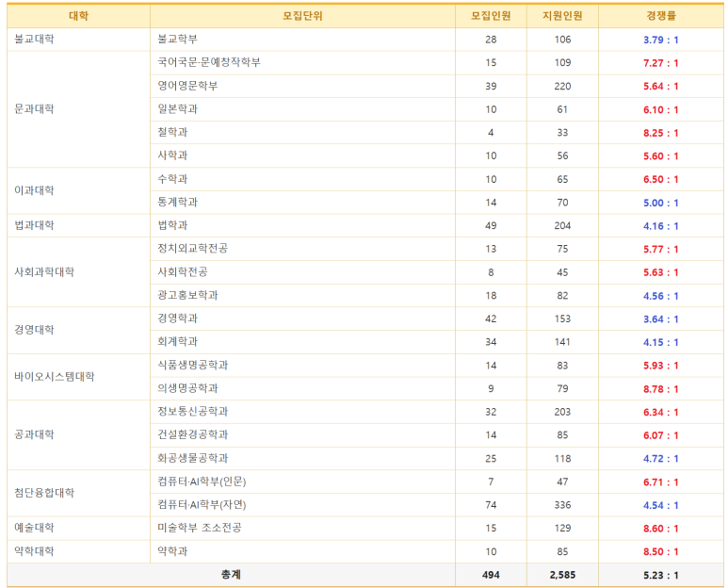Click the 336 applicants cell
This screenshot has height=588, width=728.
562,505
